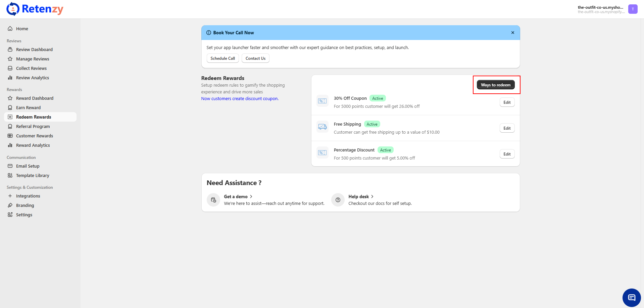Click the Get a demo icon

tap(213, 200)
